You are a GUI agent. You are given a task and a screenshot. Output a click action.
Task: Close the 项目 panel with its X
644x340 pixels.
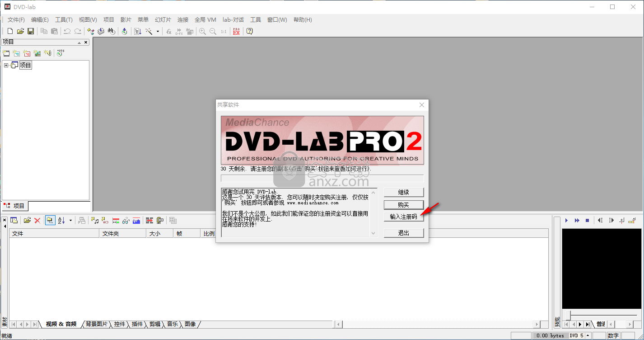(x=86, y=42)
